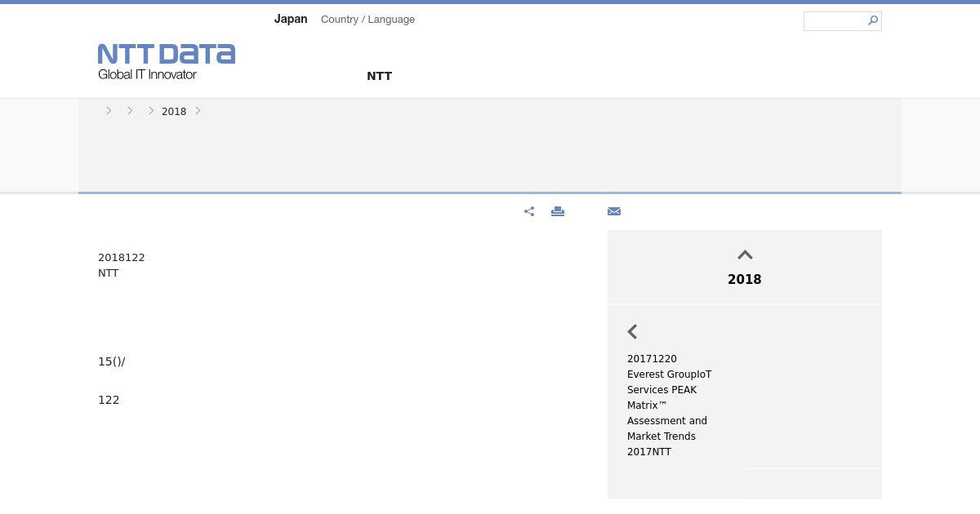This screenshot has width=980, height=514.
Task: Click the up chevron above 2018
Action: [x=745, y=255]
